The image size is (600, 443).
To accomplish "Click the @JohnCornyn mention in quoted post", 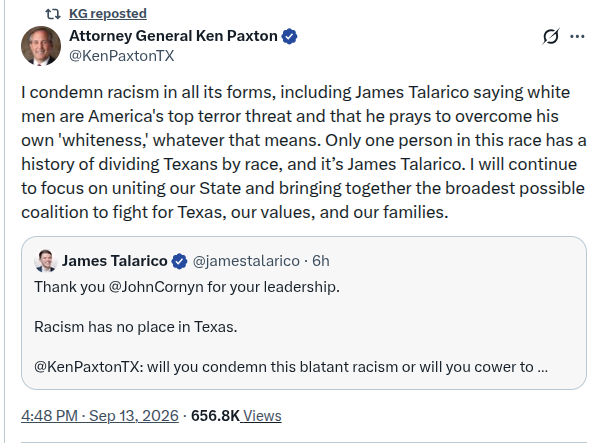I will tap(156, 287).
